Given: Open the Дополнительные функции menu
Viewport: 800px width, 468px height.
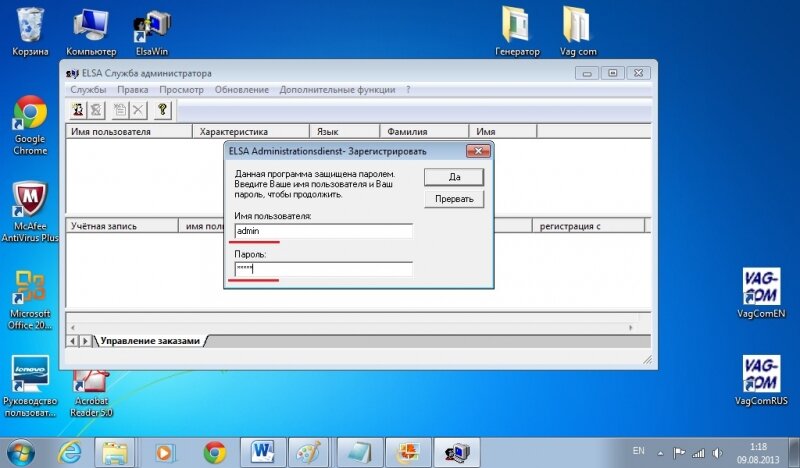Looking at the screenshot, I should [337, 90].
